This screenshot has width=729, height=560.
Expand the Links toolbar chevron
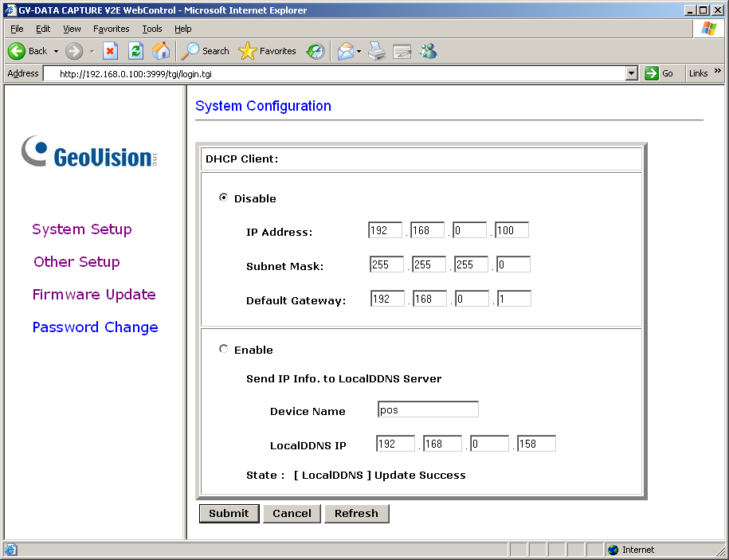pos(717,71)
